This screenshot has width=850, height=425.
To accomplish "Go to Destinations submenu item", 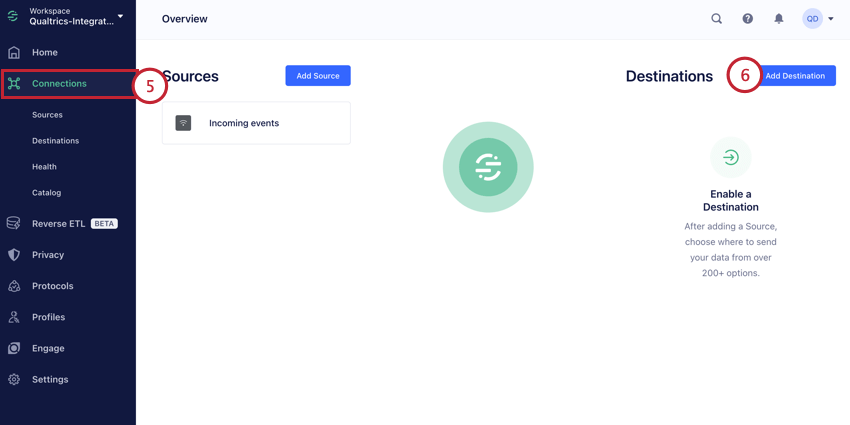I will pos(55,141).
